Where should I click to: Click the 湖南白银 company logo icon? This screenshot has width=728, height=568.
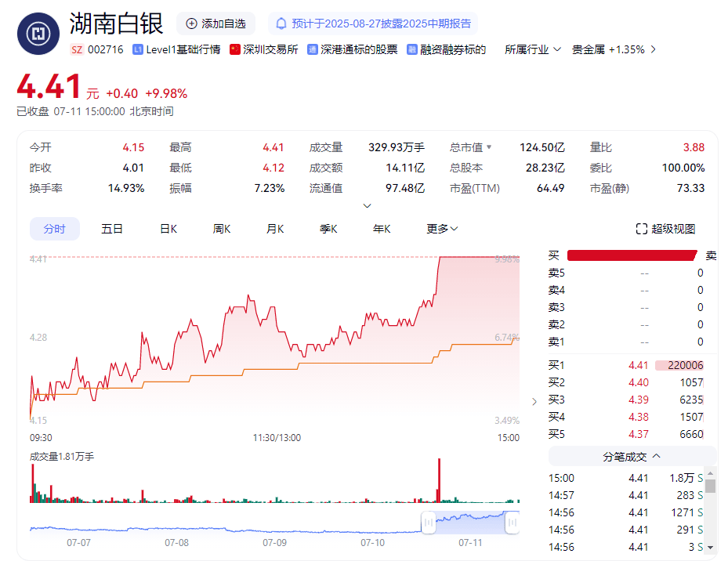tap(38, 33)
